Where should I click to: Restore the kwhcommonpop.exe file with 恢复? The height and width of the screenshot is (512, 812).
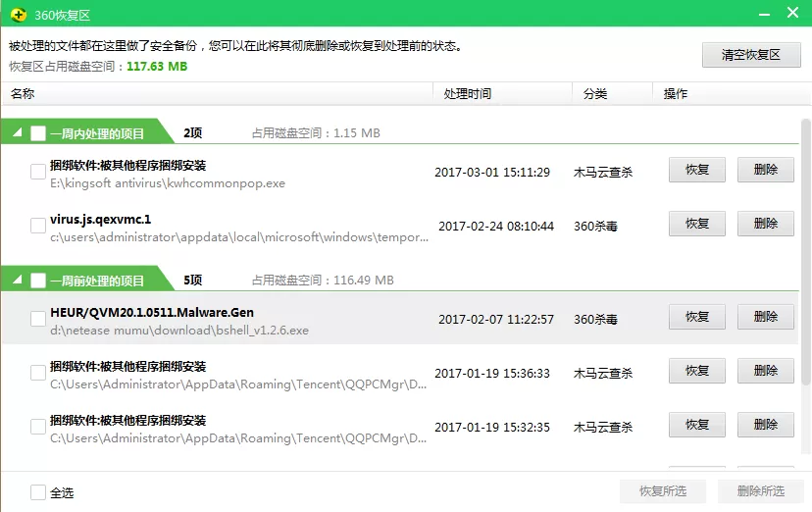coord(697,170)
